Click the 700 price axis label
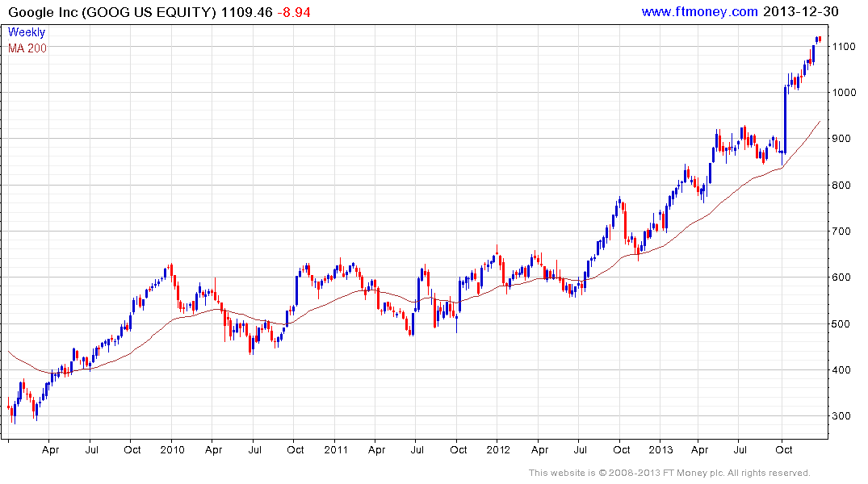Image resolution: width=868 pixels, height=484 pixels. [842, 232]
